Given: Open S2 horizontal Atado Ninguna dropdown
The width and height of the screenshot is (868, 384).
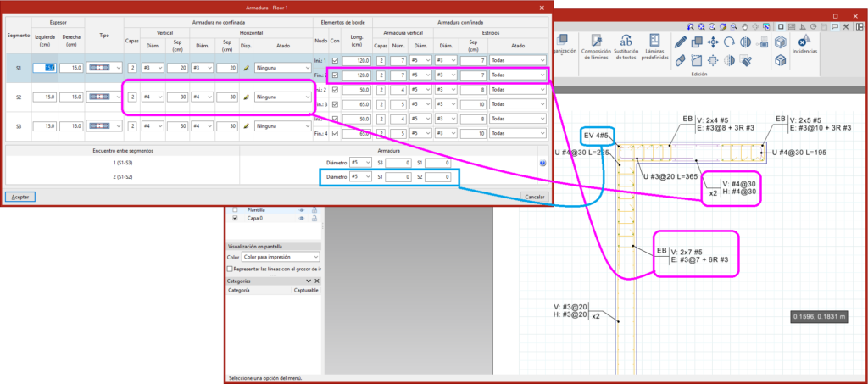Looking at the screenshot, I should [283, 97].
